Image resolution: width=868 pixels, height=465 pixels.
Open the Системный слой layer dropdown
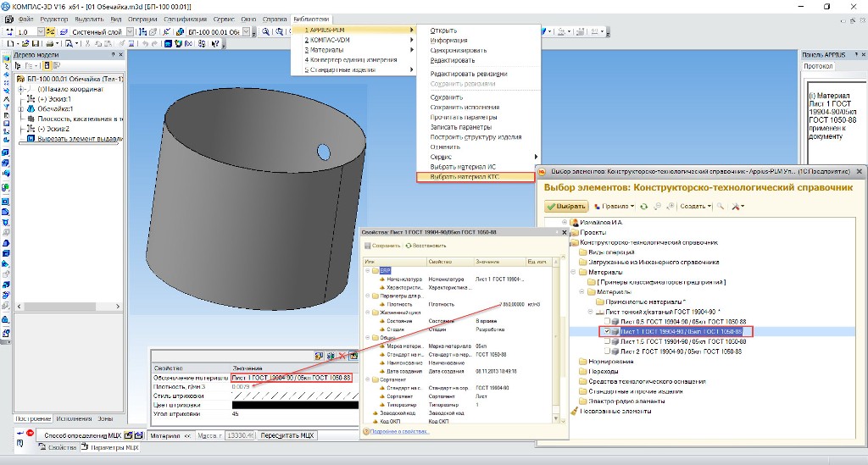click(130, 31)
